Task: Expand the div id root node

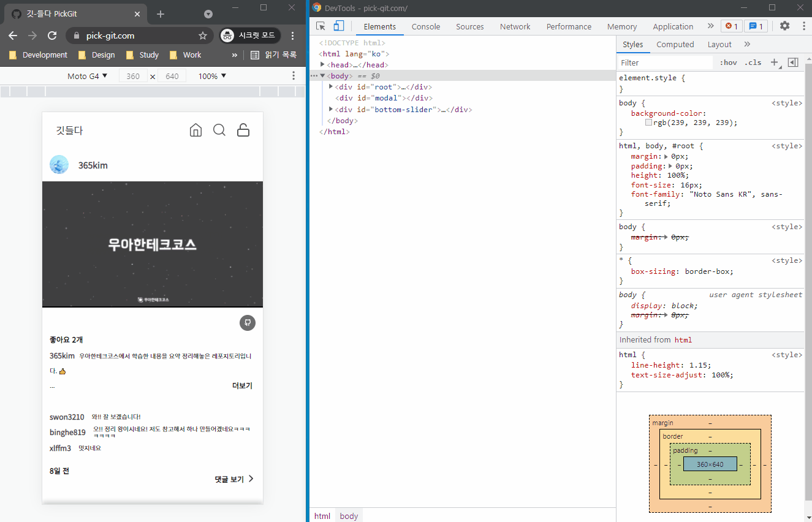Action: [331, 86]
